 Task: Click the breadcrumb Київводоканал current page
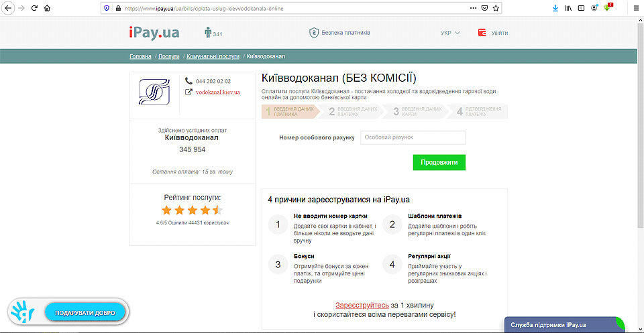(266, 56)
